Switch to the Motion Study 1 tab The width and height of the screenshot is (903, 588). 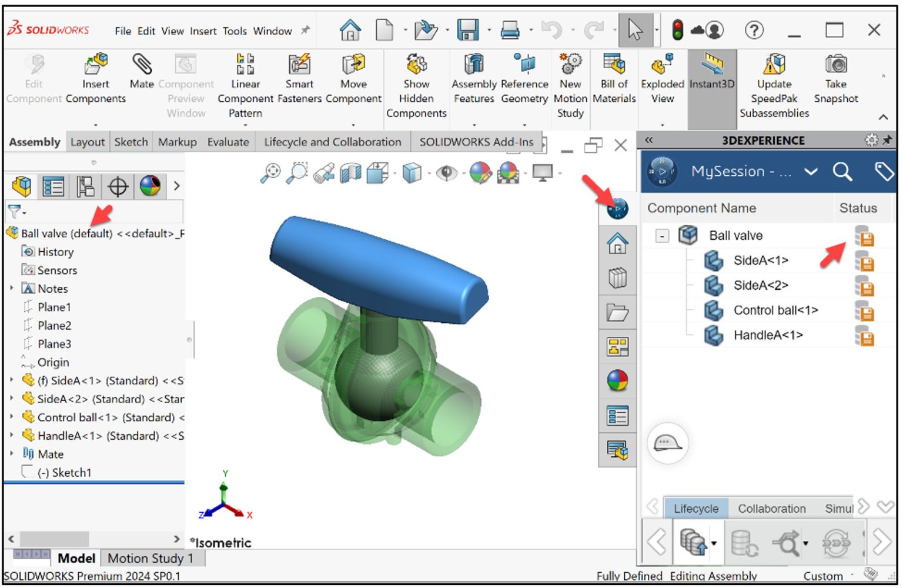click(x=150, y=558)
